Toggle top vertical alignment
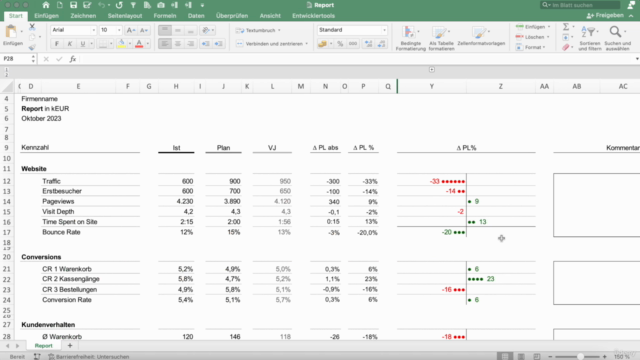Image resolution: width=640 pixels, height=360 pixels. [165, 30]
